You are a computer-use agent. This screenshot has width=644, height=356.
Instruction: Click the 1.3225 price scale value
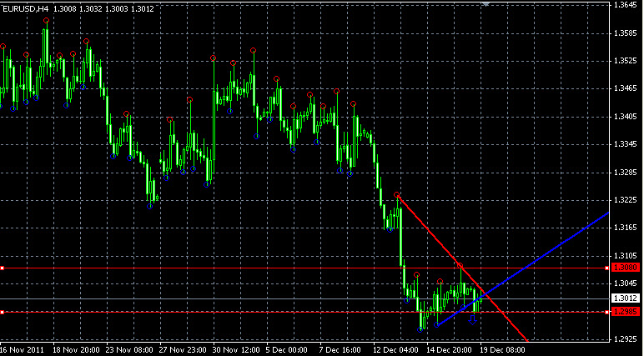click(x=626, y=200)
